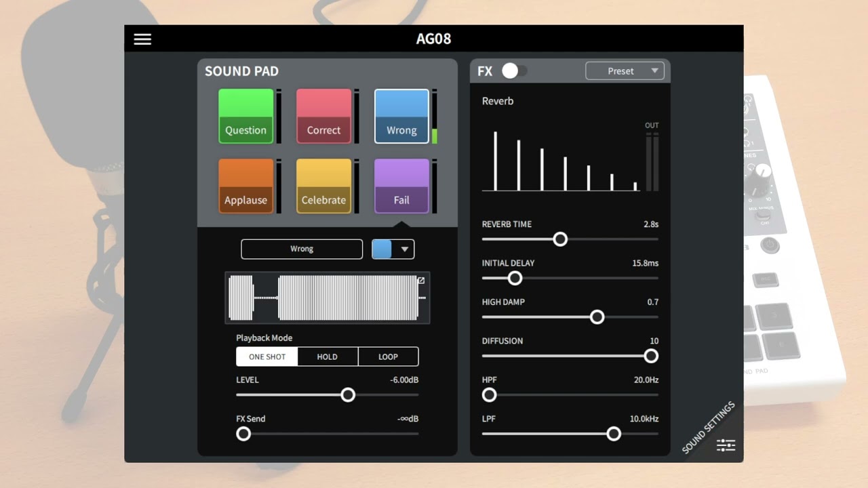Screen dimensions: 868x488
Task: Click the AG08 title text
Action: click(433, 39)
